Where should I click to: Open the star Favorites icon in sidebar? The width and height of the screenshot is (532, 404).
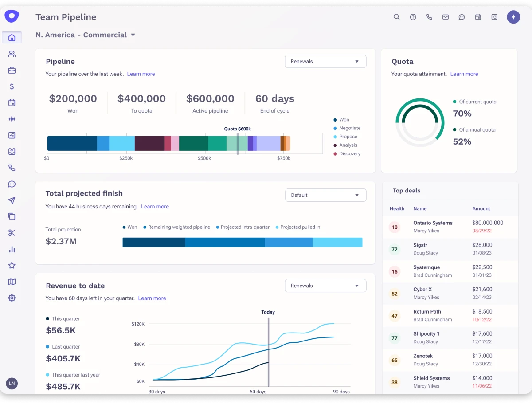pos(12,265)
